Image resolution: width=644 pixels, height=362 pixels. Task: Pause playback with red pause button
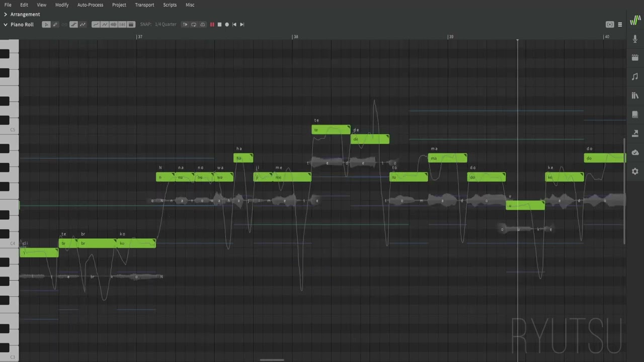coord(212,24)
